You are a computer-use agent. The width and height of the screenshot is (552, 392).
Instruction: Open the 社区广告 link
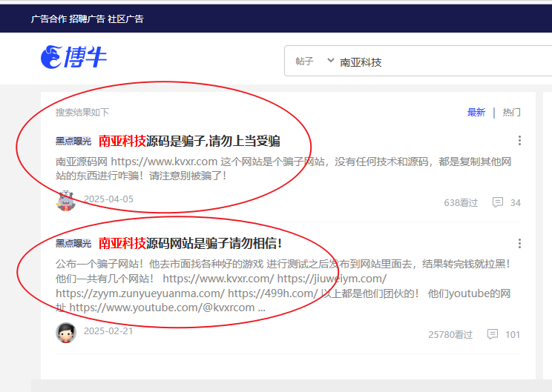click(125, 19)
